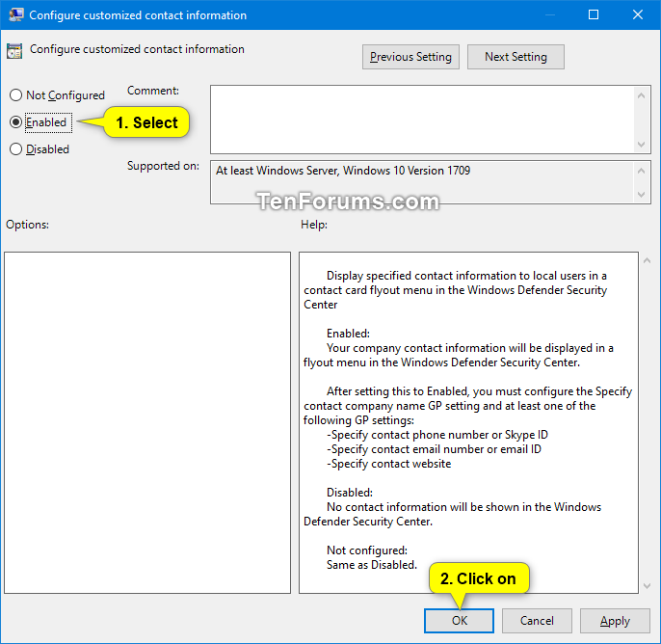Go to Next Setting
This screenshot has height=644, width=661.
pos(516,57)
